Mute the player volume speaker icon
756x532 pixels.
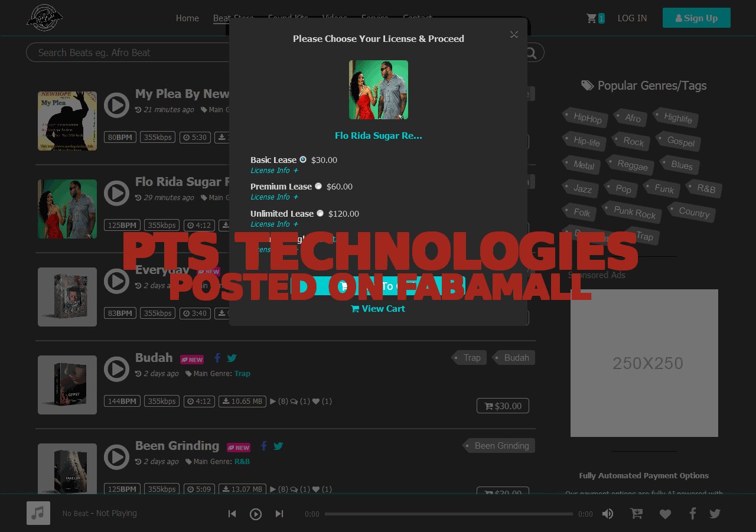(x=608, y=514)
